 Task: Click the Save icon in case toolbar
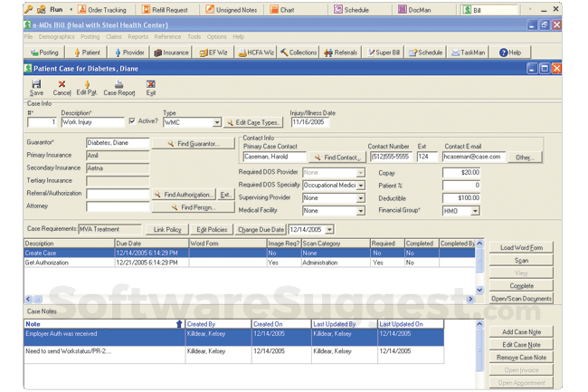(x=36, y=87)
